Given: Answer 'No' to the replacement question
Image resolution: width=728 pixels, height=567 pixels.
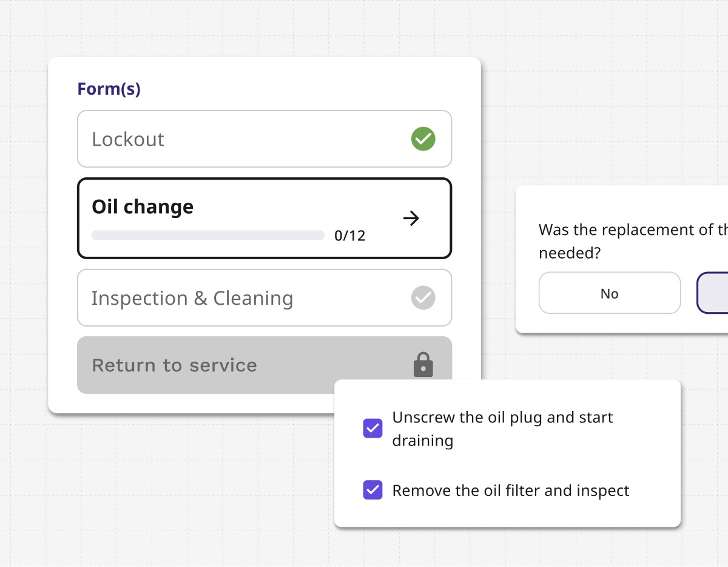Looking at the screenshot, I should point(609,293).
